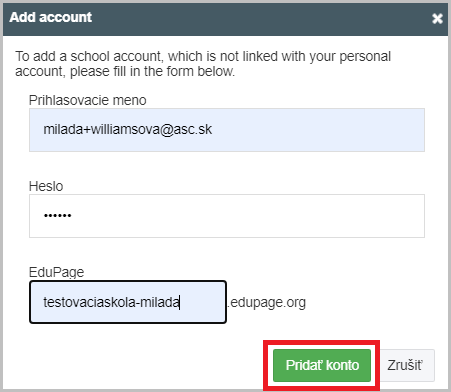Close the Add account dialog with X
The width and height of the screenshot is (451, 392).
pyautogui.click(x=437, y=18)
